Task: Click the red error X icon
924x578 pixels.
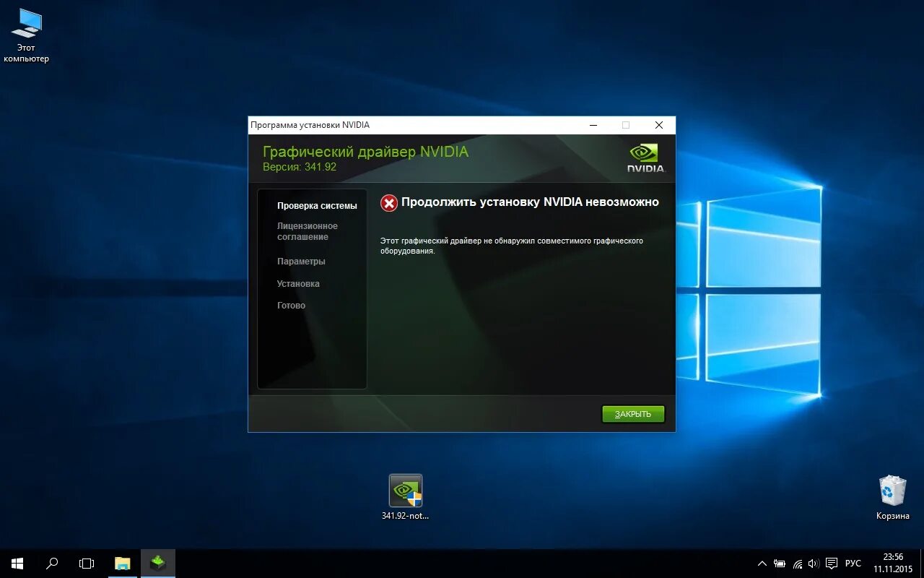Action: click(x=389, y=203)
